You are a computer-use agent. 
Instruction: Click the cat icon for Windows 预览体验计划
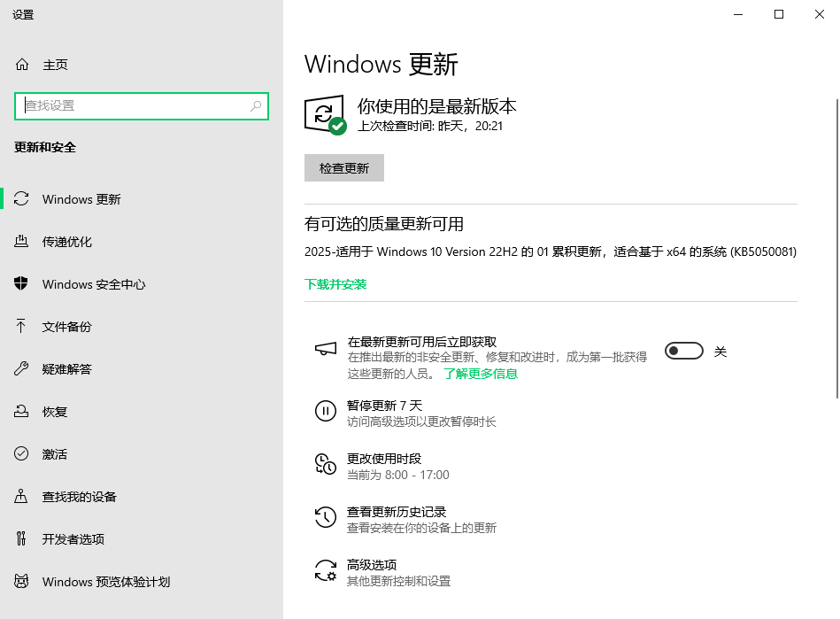coord(21,581)
